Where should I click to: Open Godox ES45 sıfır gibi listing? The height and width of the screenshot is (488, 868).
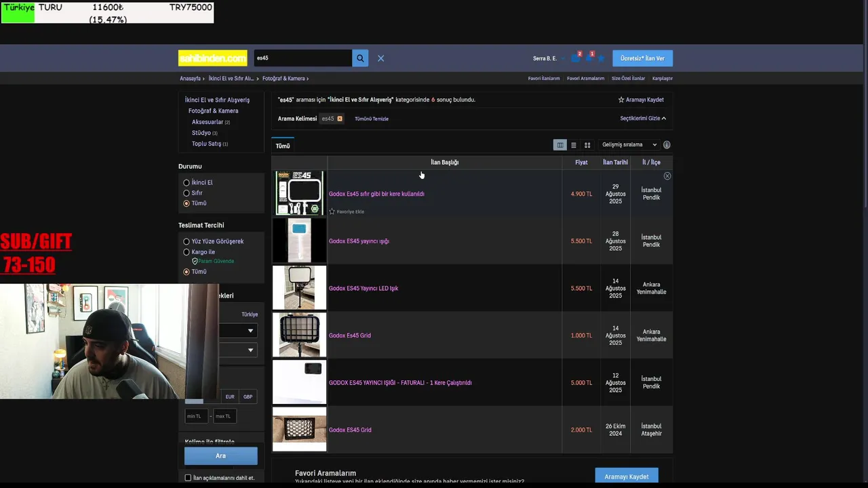click(376, 194)
